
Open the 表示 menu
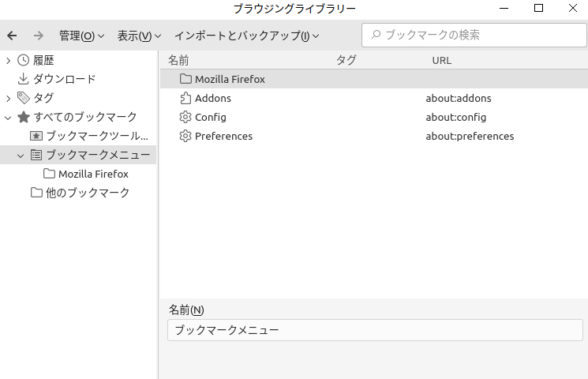(x=139, y=36)
